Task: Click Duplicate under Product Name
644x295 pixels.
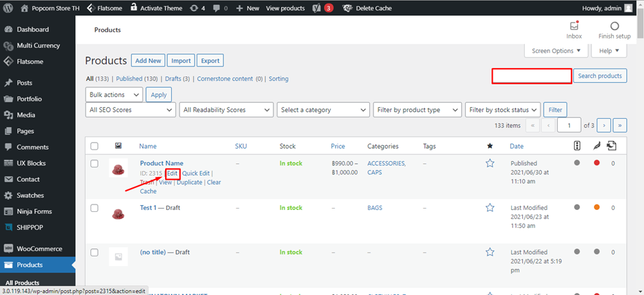Action: pos(189,182)
